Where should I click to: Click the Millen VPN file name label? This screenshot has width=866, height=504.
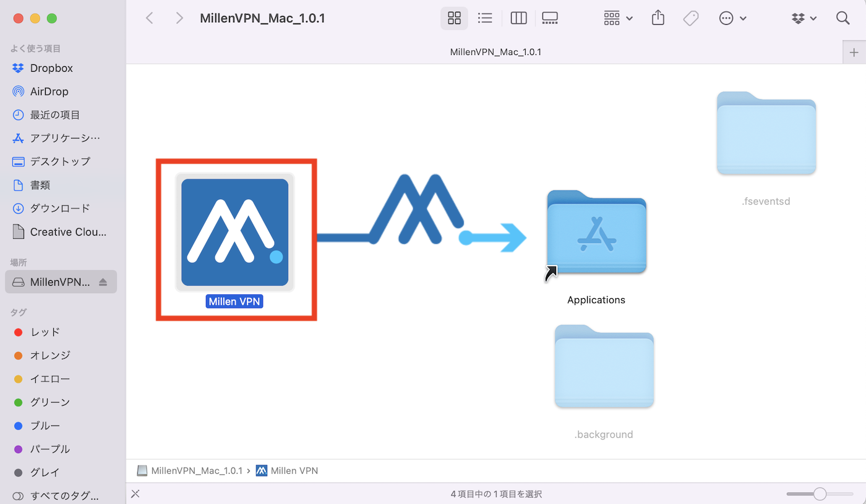234,301
